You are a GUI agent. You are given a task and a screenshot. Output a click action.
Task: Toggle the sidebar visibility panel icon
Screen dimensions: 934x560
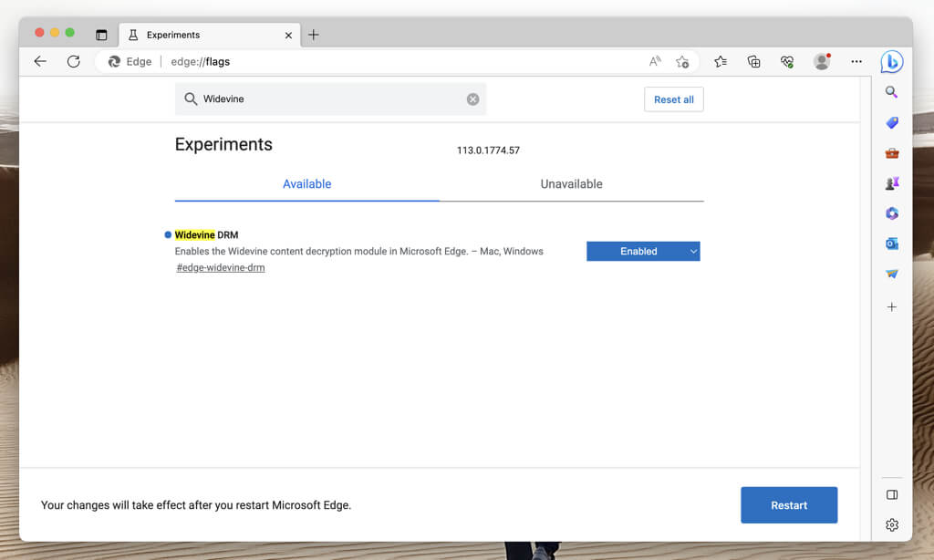pos(892,494)
